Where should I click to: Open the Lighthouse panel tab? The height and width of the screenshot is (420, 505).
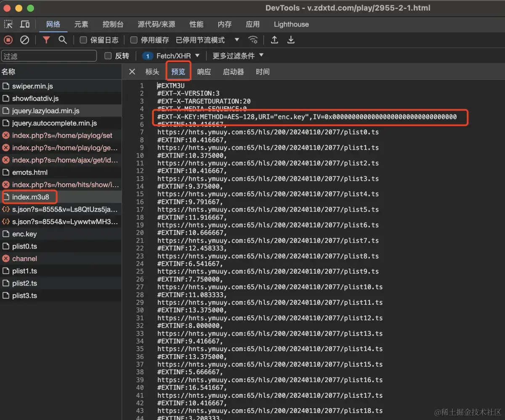point(291,24)
